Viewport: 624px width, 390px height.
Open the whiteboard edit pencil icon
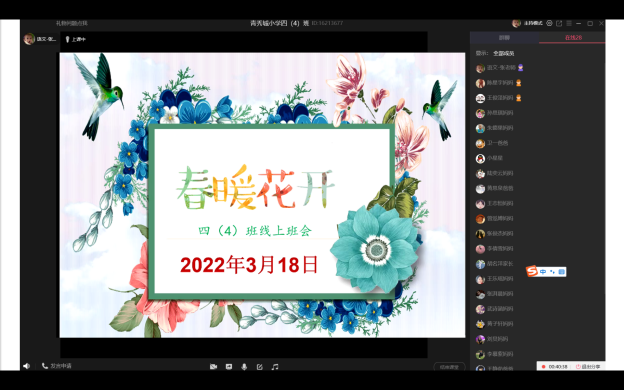[x=259, y=367]
